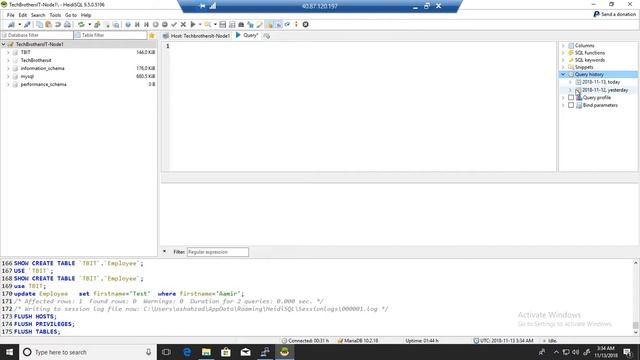Click the pin icon on remote desktop bar
The height and width of the screenshot is (360, 640).
[x=203, y=6]
